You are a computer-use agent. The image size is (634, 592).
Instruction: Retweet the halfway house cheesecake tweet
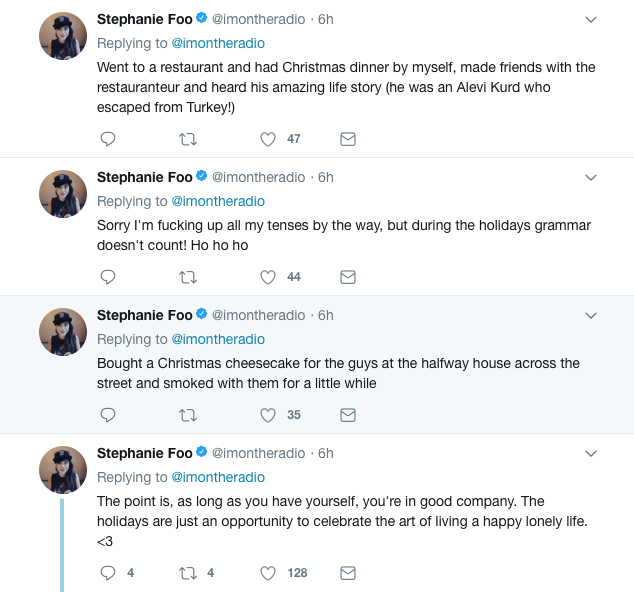pos(187,415)
